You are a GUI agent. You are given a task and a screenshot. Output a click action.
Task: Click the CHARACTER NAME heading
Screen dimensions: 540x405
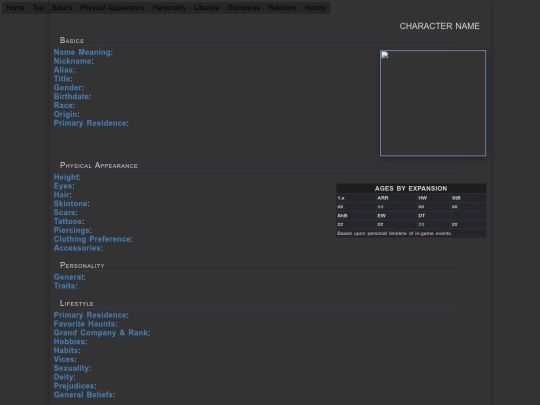439,26
